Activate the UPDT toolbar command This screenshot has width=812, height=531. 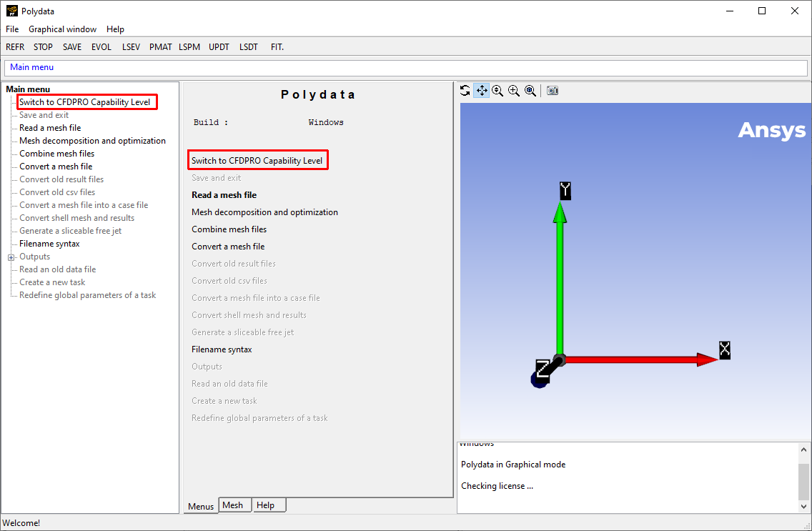(219, 46)
